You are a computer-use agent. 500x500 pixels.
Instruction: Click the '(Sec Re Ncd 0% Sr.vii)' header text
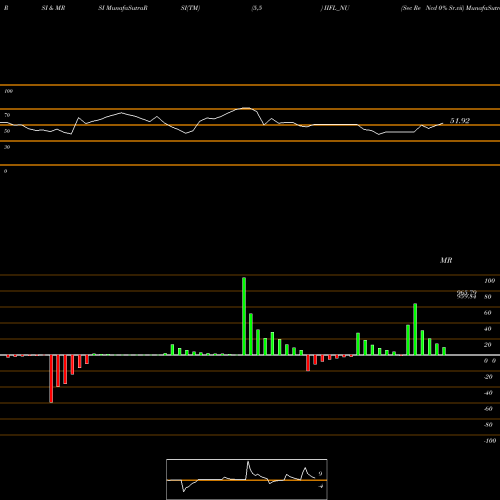(432, 8)
